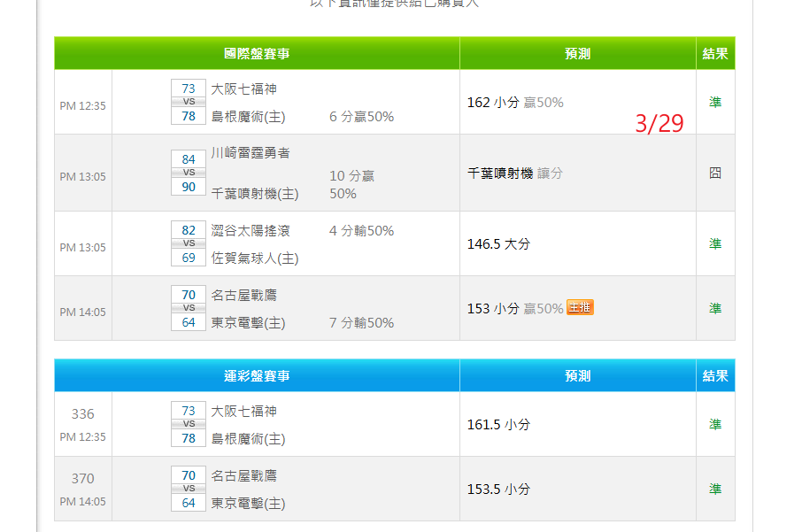Click game number 336
Image resolution: width=802 pixels, height=532 pixels.
83,414
